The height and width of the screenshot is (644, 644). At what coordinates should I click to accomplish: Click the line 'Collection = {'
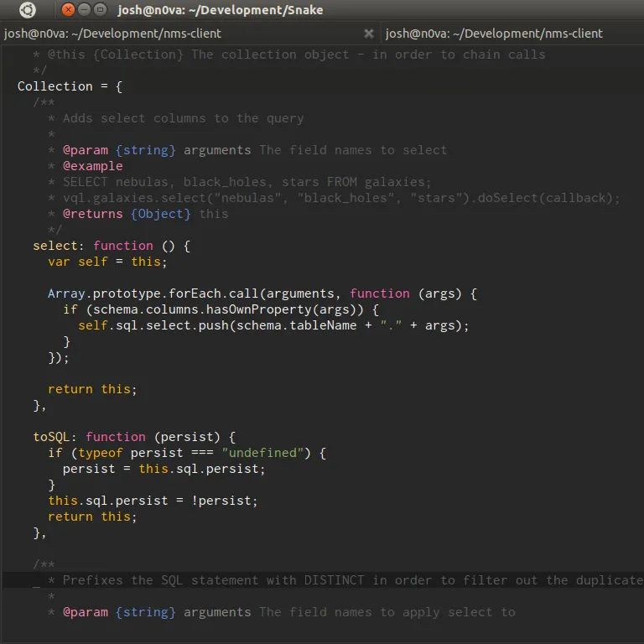[70, 86]
